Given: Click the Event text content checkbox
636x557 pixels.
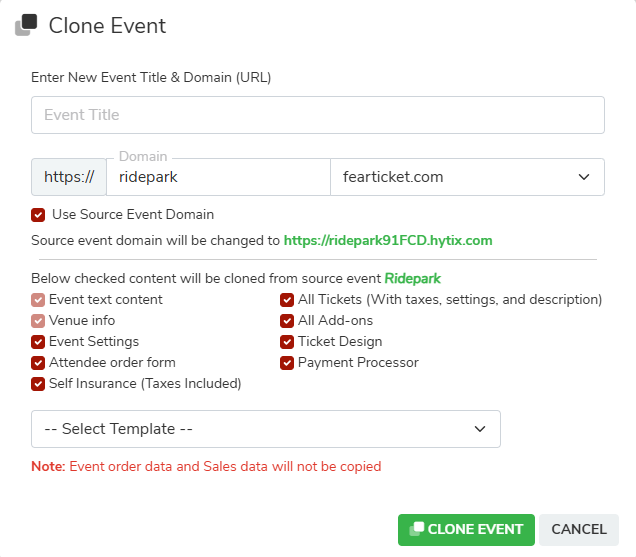Looking at the screenshot, I should click(38, 300).
